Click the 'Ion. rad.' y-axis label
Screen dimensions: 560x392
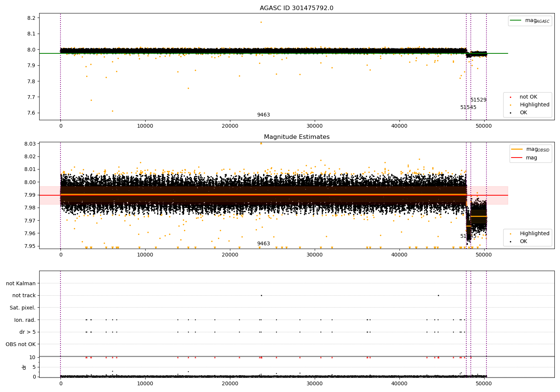point(25,320)
